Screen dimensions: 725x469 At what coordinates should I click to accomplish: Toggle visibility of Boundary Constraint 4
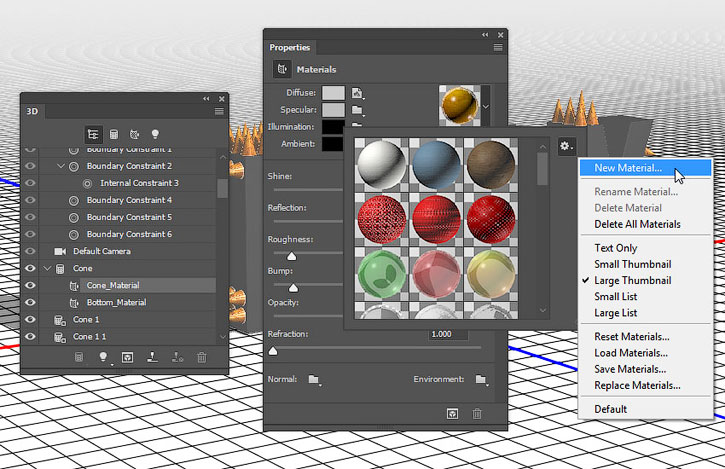30,200
